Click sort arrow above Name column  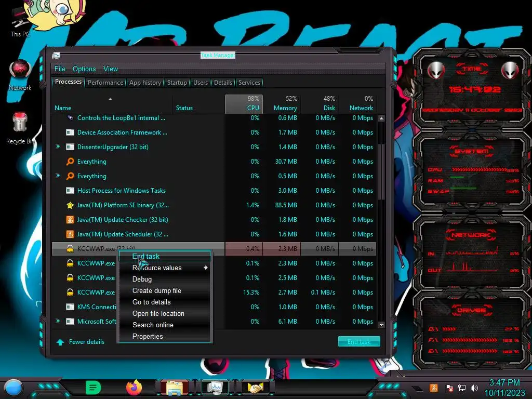pos(110,99)
